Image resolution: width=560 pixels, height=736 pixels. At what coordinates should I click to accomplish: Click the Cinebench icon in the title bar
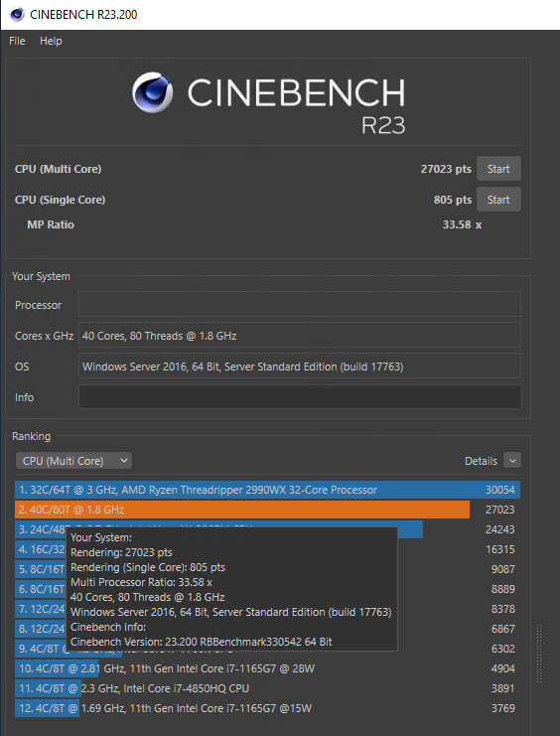17,14
